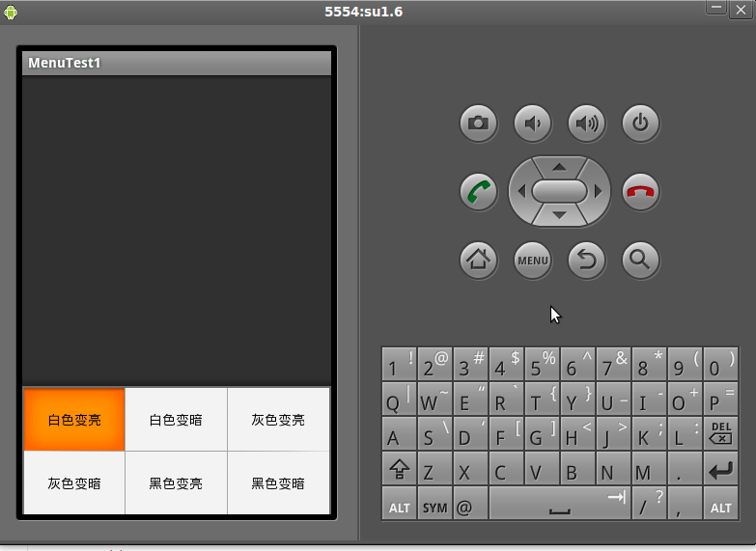Image resolution: width=756 pixels, height=551 pixels.
Task: Click the @ key on keyboard
Action: point(470,504)
